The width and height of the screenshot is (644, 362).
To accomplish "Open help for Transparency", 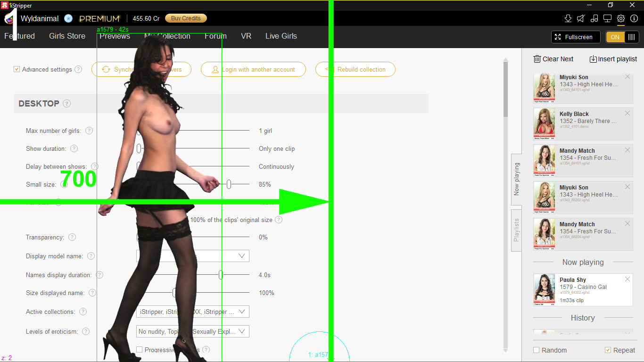I will (x=72, y=237).
